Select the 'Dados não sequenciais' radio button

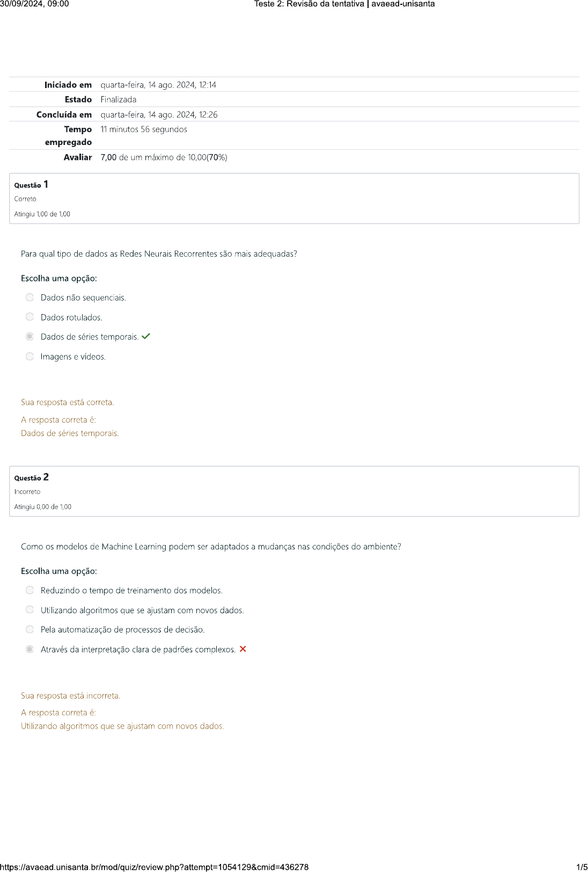point(30,297)
